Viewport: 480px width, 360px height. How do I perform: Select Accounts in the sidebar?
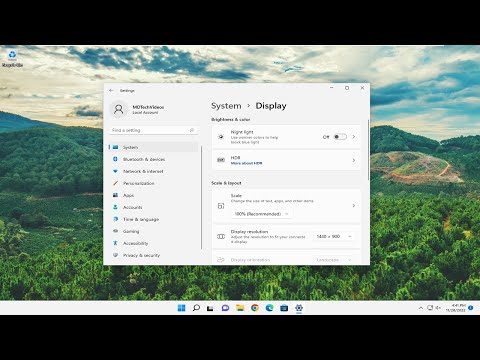coord(153,207)
